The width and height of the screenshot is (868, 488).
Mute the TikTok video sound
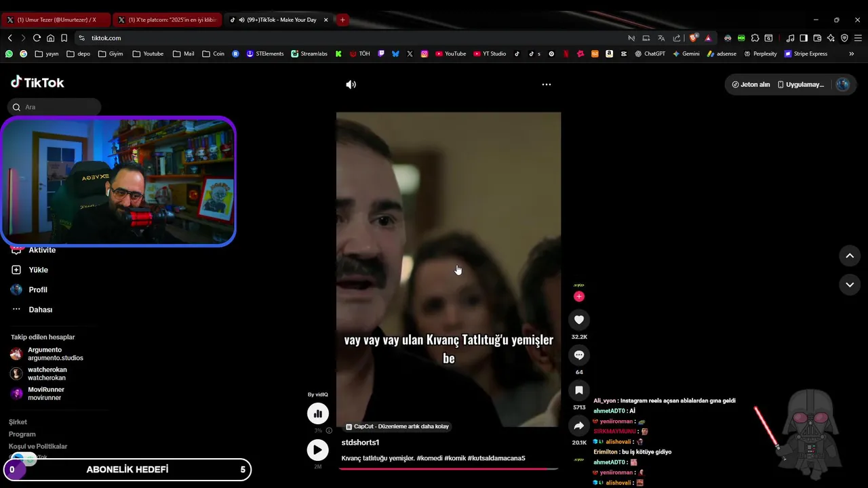pyautogui.click(x=351, y=85)
